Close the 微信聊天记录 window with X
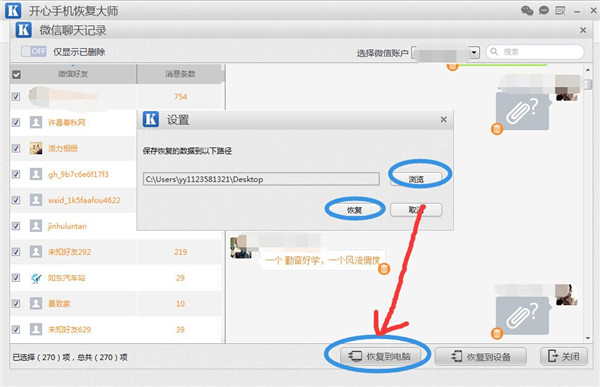Screen dimensions: 600x387 [583, 30]
